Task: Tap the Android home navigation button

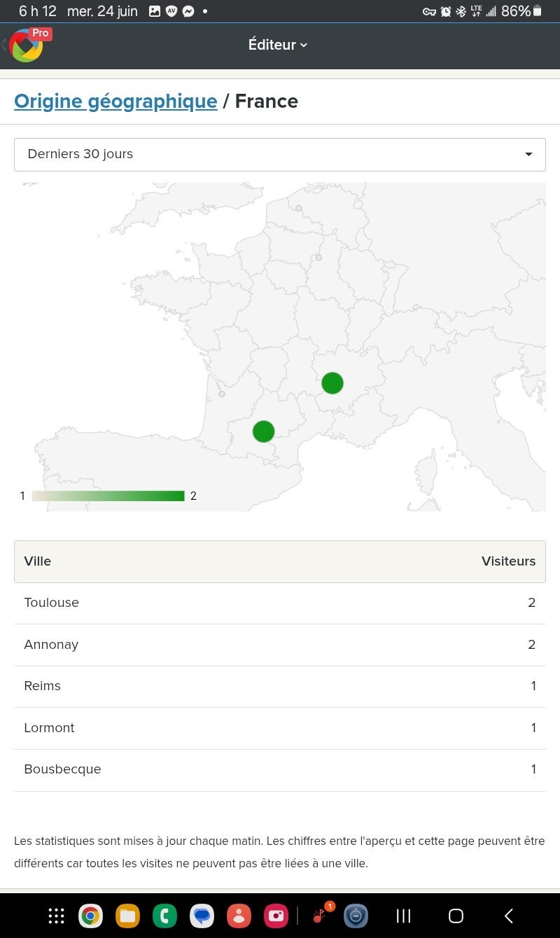Action: pyautogui.click(x=456, y=916)
